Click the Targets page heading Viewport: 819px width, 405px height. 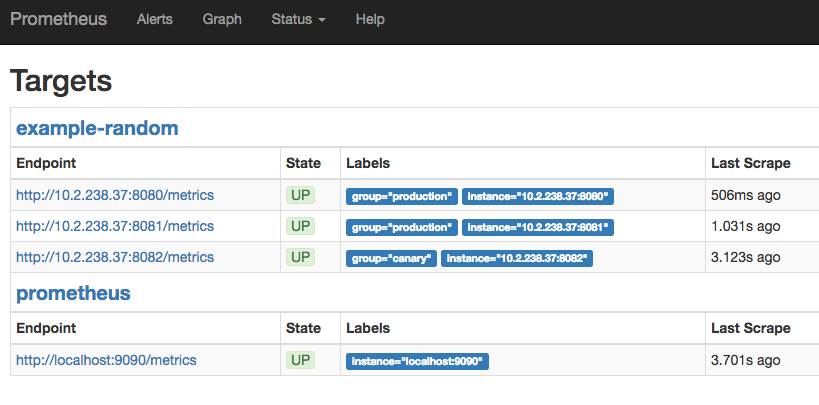(61, 81)
